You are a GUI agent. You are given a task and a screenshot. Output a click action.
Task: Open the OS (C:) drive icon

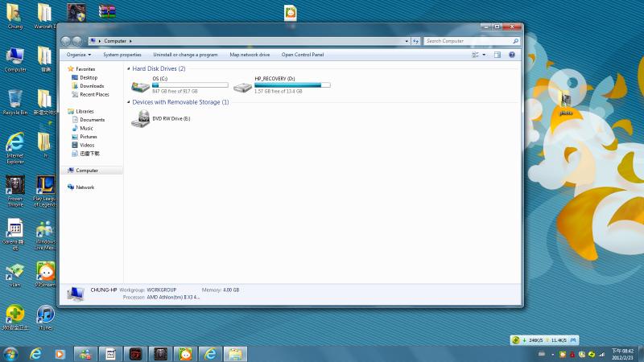[x=140, y=86]
